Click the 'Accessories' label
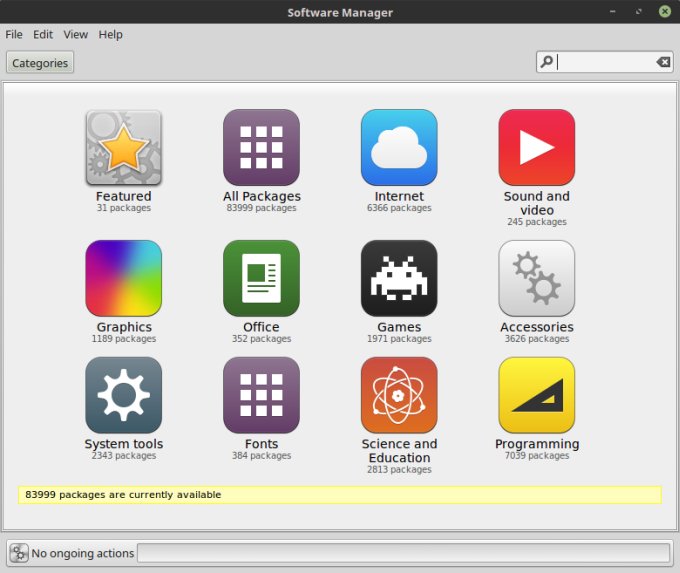680x573 pixels. pos(537,327)
